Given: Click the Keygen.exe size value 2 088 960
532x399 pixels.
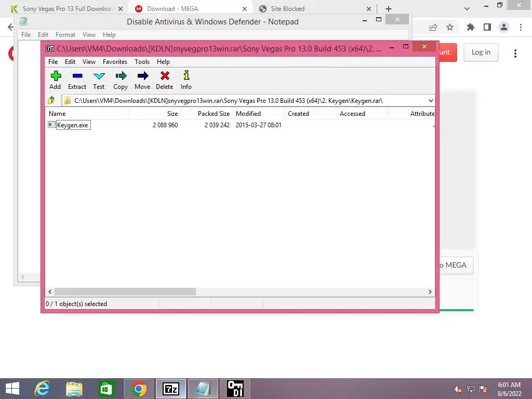Looking at the screenshot, I should 165,125.
